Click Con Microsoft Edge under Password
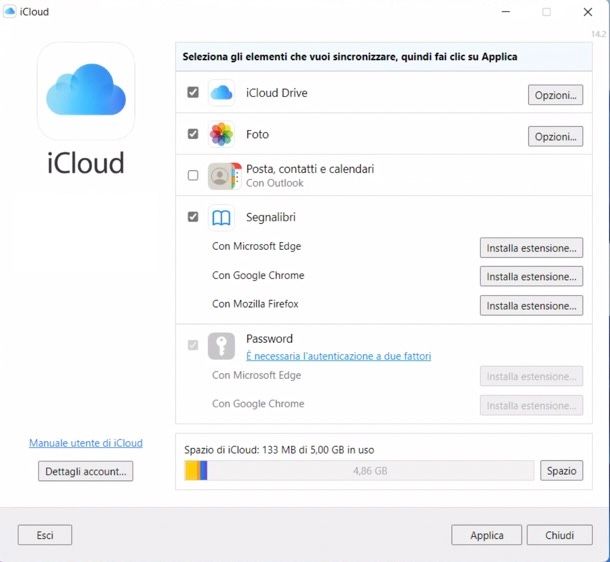610x562 pixels. (256, 375)
